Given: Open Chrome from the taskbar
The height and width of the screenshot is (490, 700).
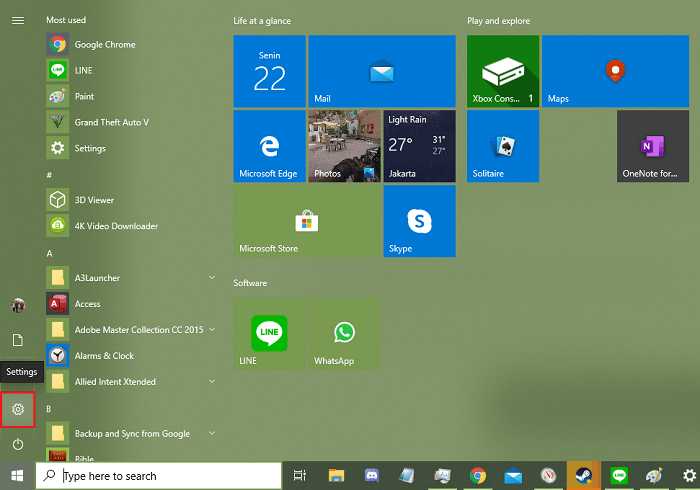Looking at the screenshot, I should click(478, 476).
